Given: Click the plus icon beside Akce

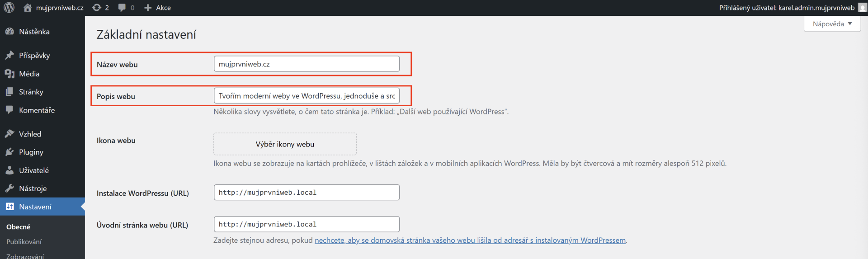Looking at the screenshot, I should point(148,8).
